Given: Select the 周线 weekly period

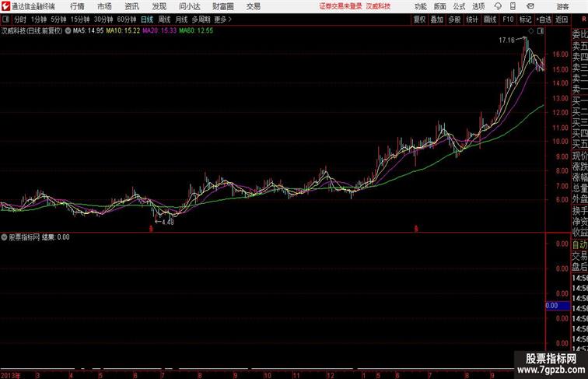Looking at the screenshot, I should pyautogui.click(x=164, y=19).
